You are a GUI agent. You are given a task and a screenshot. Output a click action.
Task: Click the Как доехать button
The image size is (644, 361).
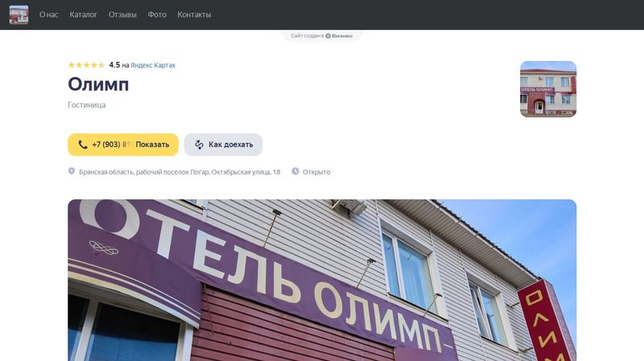pyautogui.click(x=223, y=145)
